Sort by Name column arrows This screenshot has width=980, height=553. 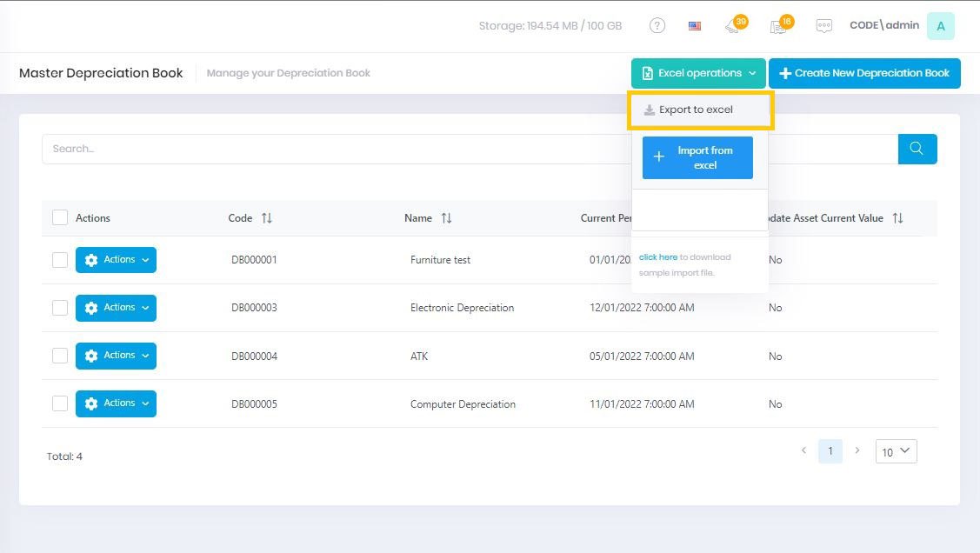point(446,218)
